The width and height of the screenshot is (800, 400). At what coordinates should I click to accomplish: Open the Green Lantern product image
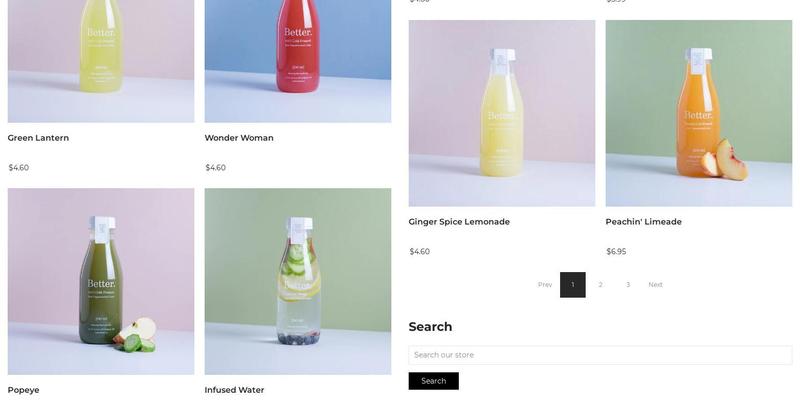tap(101, 61)
